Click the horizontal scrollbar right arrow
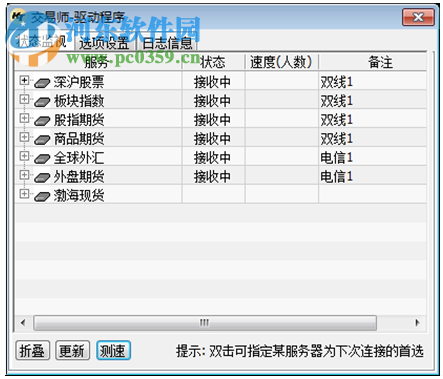Screen dimensions: 443x379 pyautogui.click(x=417, y=323)
